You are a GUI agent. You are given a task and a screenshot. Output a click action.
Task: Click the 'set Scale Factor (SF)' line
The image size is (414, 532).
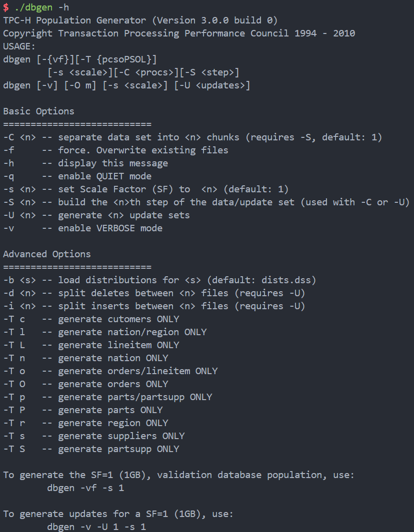pyautogui.click(x=145, y=189)
